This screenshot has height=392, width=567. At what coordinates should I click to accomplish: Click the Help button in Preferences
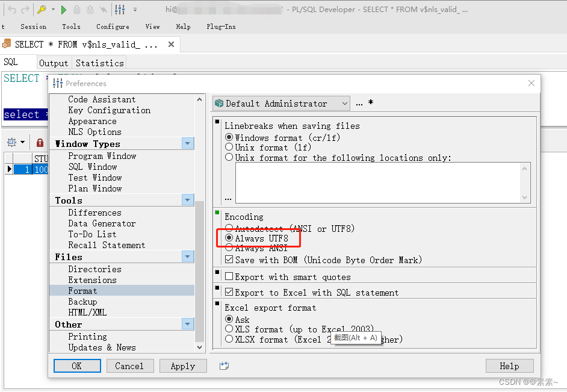[x=509, y=366]
